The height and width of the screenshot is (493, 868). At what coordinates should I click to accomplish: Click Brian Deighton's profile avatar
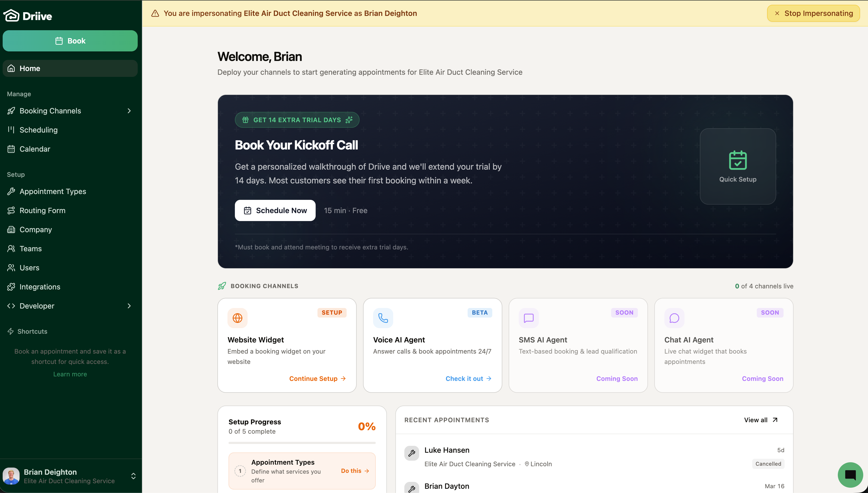pyautogui.click(x=11, y=476)
